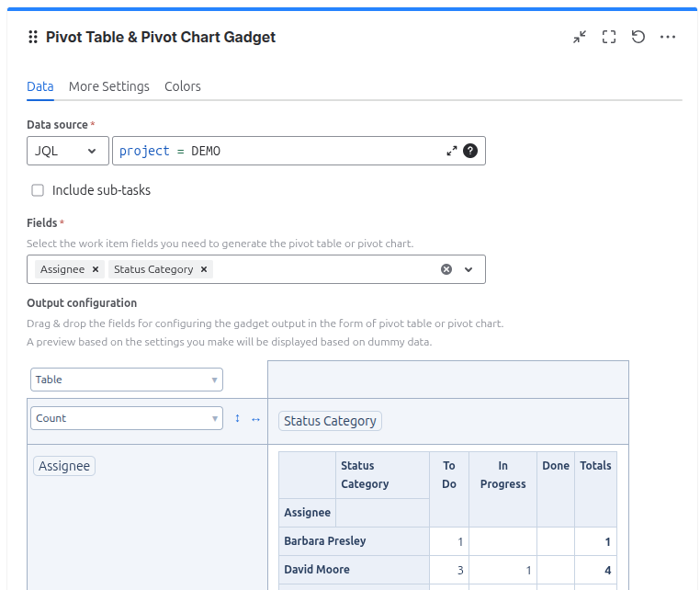This screenshot has height=590, width=700.
Task: Open JQL syntax help icon
Action: tap(470, 151)
